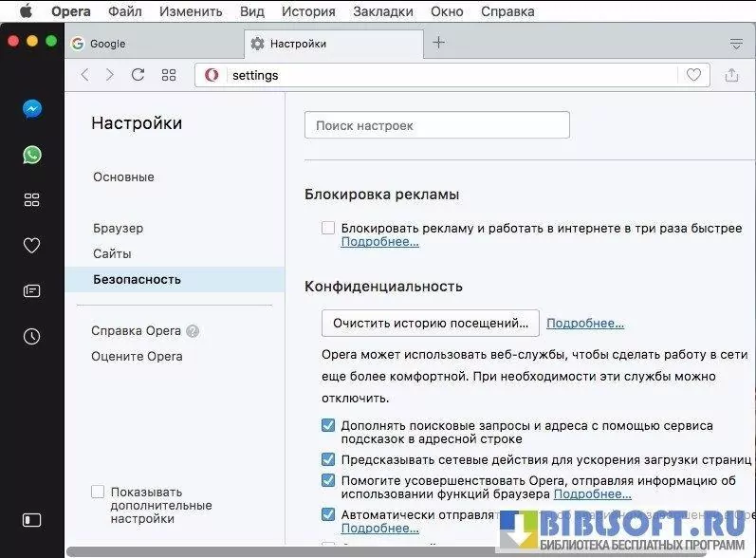Open Подробнее link under ad blocking

point(379,242)
